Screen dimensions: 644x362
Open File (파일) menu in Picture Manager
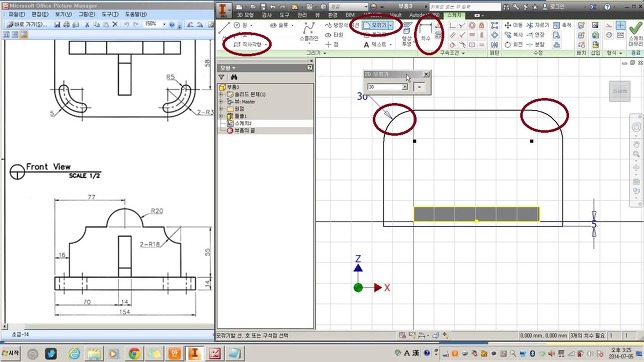pyautogui.click(x=16, y=14)
